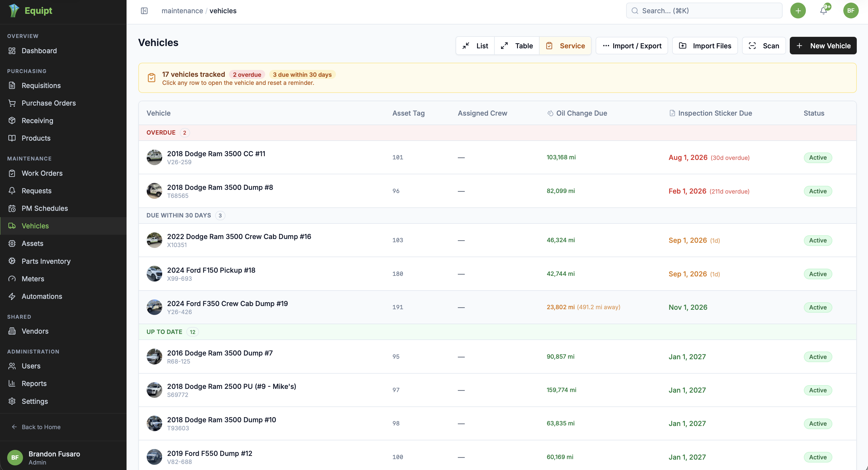This screenshot has width=868, height=470.
Task: Click the Oil Change Due column icon
Action: point(550,113)
